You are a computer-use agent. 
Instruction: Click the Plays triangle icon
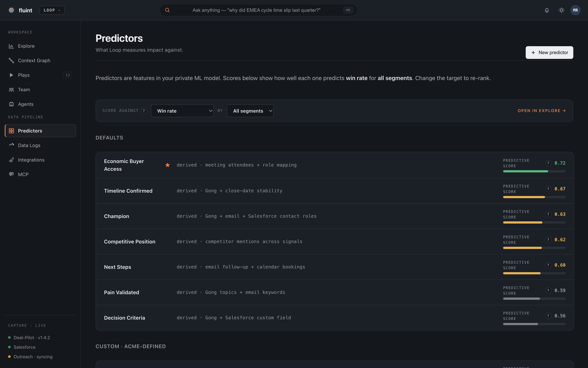(11, 75)
